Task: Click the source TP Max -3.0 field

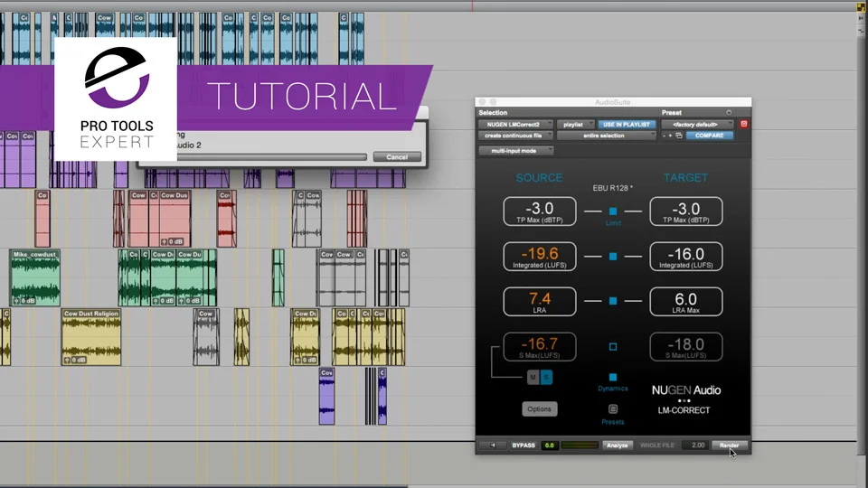Action: pos(539,211)
